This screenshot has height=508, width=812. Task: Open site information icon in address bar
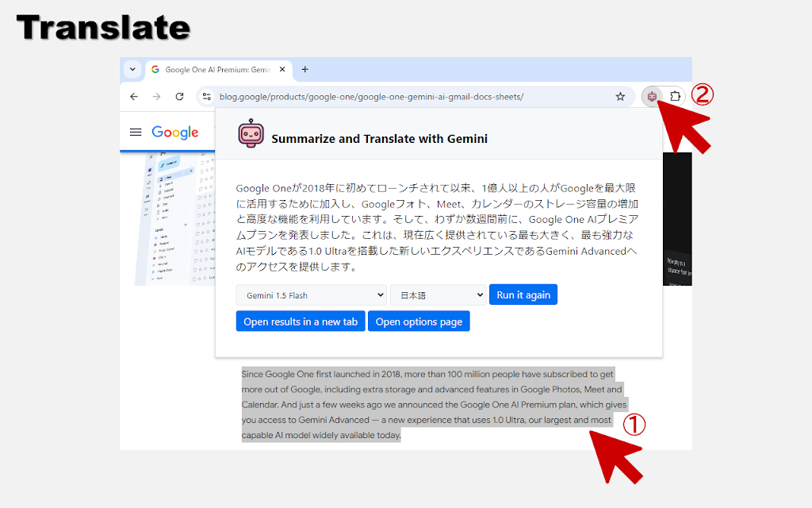[x=207, y=96]
